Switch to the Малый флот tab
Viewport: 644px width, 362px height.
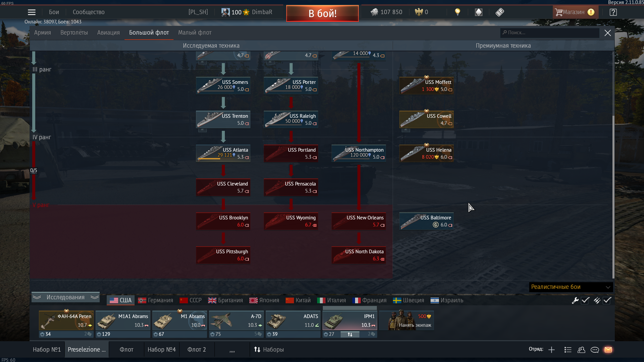tap(195, 33)
